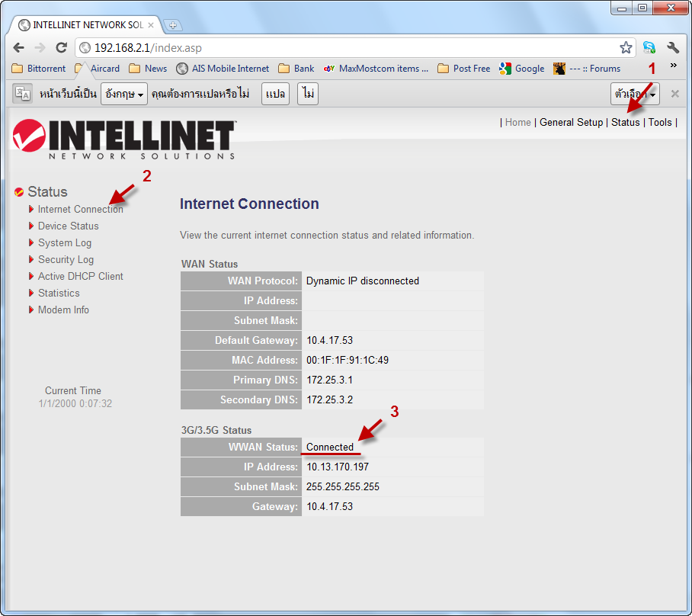
Task: Open the Bittorrent bookmark folder
Action: [38, 69]
